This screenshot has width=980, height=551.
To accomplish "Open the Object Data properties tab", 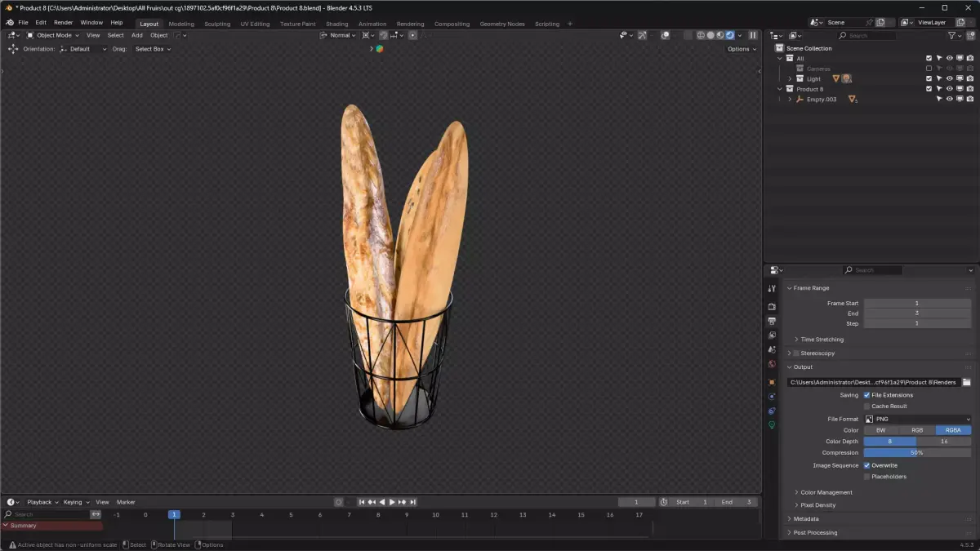I will tap(772, 425).
